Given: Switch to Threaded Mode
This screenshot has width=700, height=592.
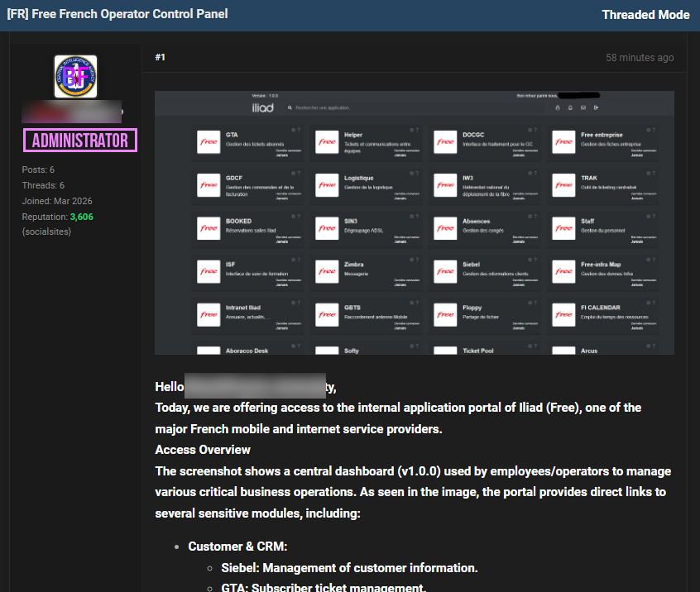Looking at the screenshot, I should coord(645,15).
